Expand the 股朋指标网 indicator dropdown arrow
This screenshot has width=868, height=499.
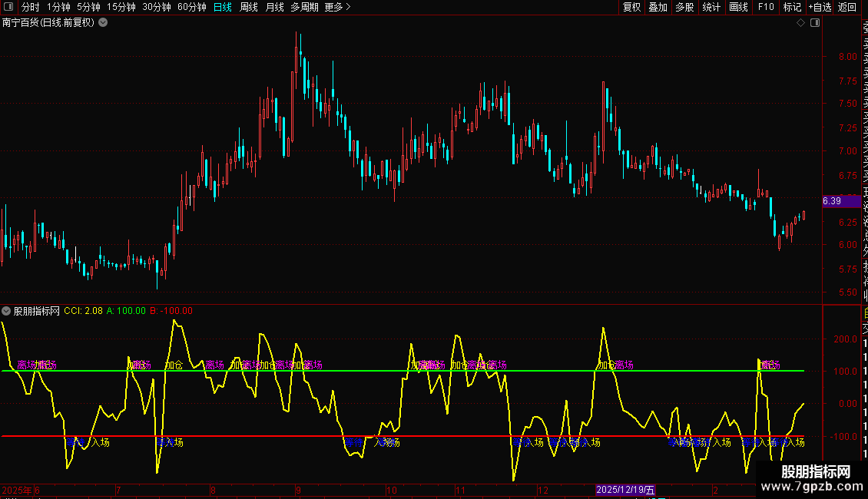pyautogui.click(x=7, y=311)
